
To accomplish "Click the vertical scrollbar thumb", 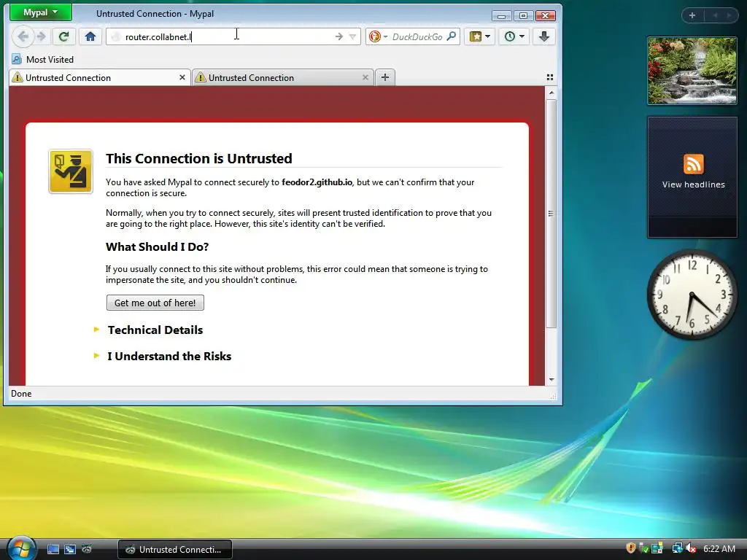I will tap(551, 214).
